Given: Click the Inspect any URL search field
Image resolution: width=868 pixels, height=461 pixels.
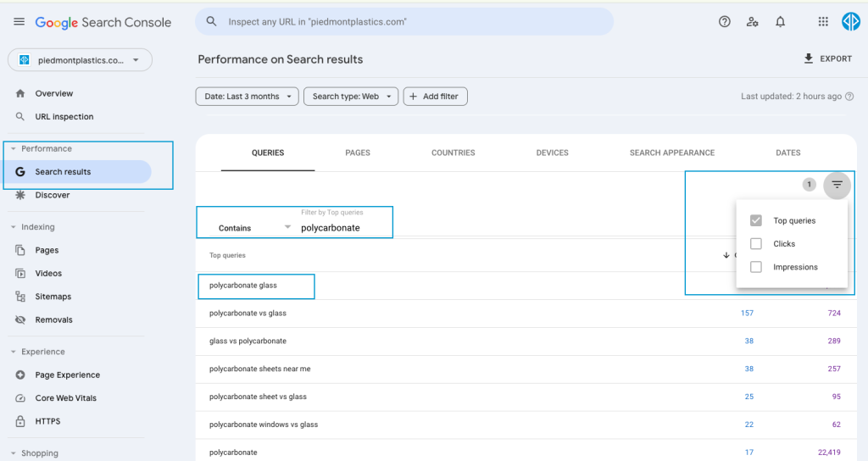Looking at the screenshot, I should [x=404, y=21].
